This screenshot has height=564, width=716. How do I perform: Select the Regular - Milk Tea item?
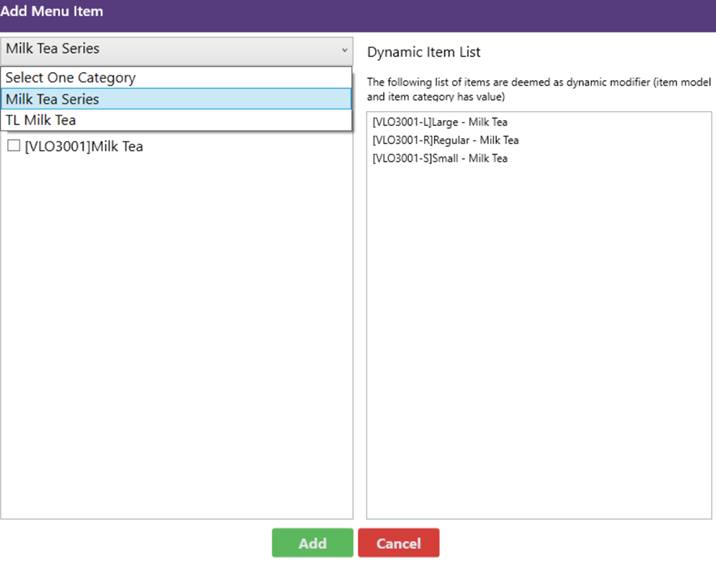[445, 140]
